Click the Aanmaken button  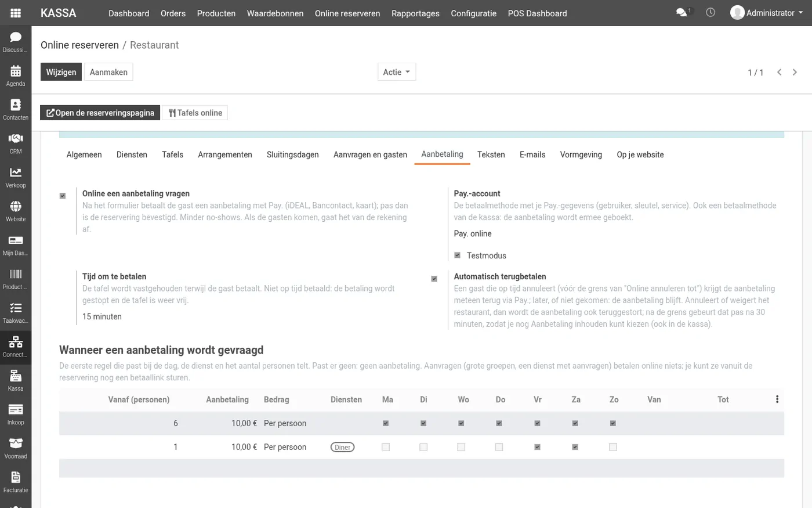(108, 72)
